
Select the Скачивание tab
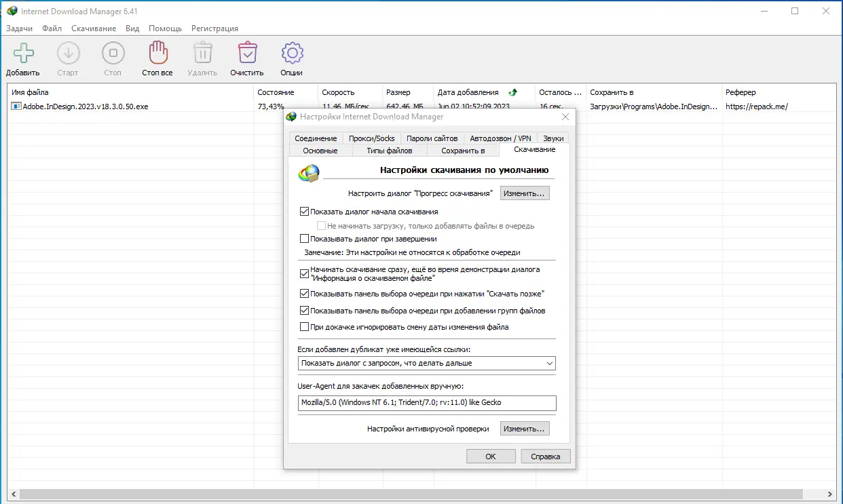535,149
